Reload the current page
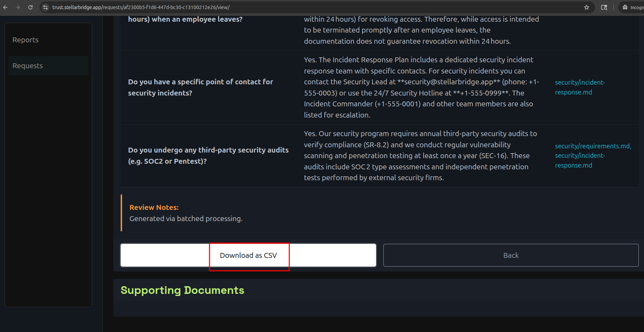 tap(30, 7)
